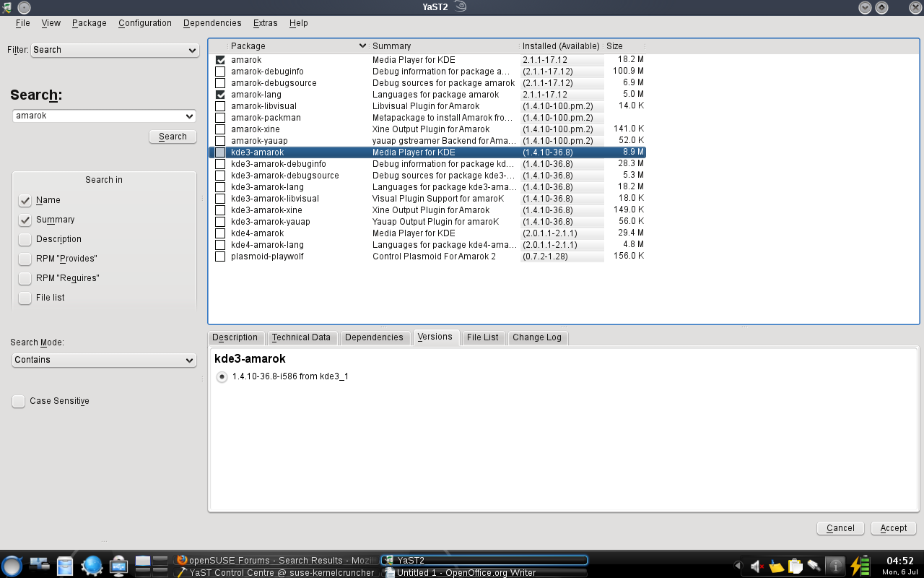This screenshot has height=578, width=924.
Task: Click the battery power status icon
Action: (860, 566)
